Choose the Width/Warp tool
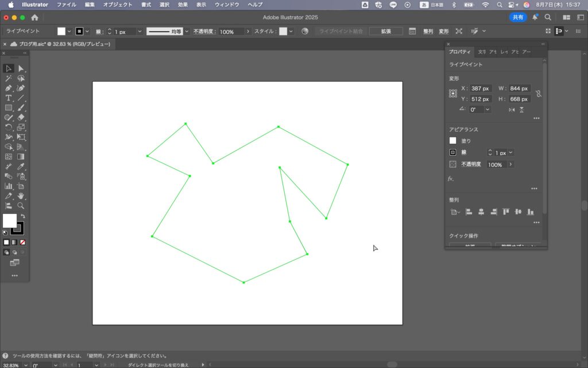 click(9, 137)
